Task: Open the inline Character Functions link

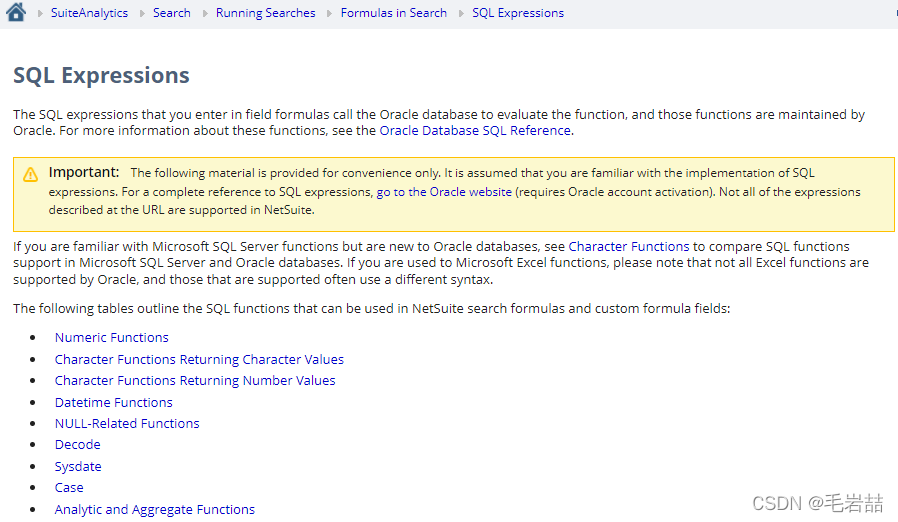Action: pos(629,246)
